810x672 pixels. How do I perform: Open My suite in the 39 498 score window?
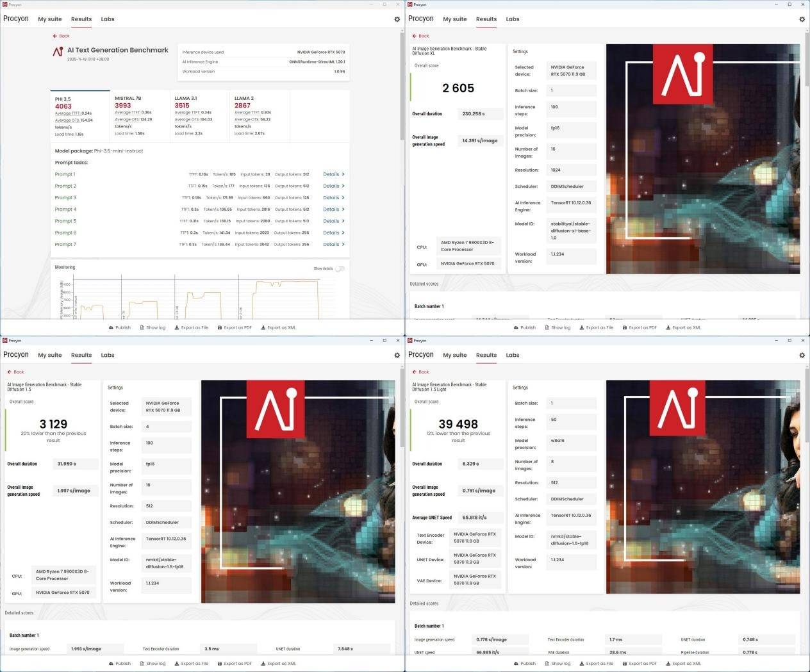click(455, 355)
